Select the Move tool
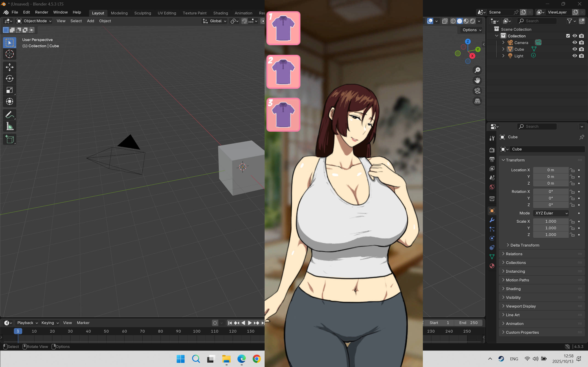This screenshot has height=367, width=588. tap(9, 67)
